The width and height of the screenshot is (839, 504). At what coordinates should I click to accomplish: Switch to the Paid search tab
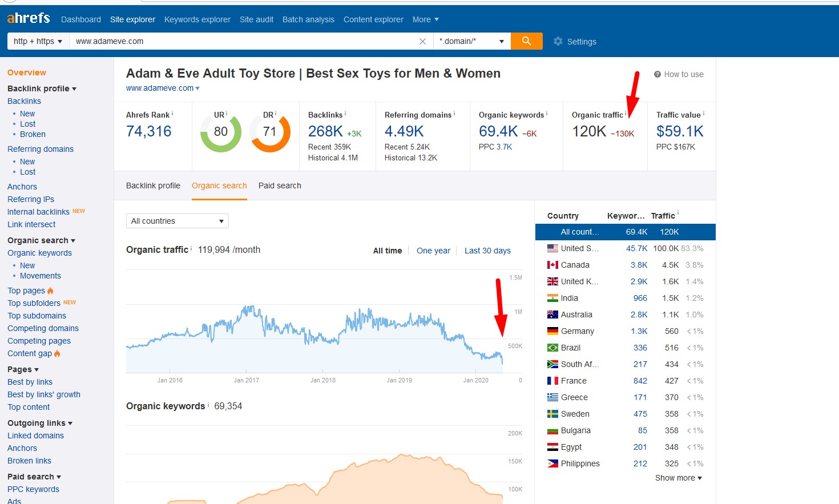[x=280, y=186]
